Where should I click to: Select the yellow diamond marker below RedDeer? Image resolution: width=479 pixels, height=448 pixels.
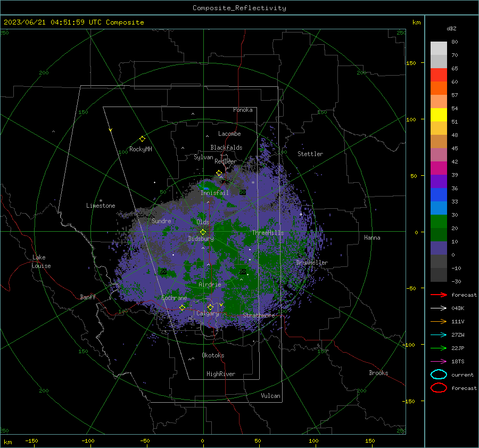[219, 173]
